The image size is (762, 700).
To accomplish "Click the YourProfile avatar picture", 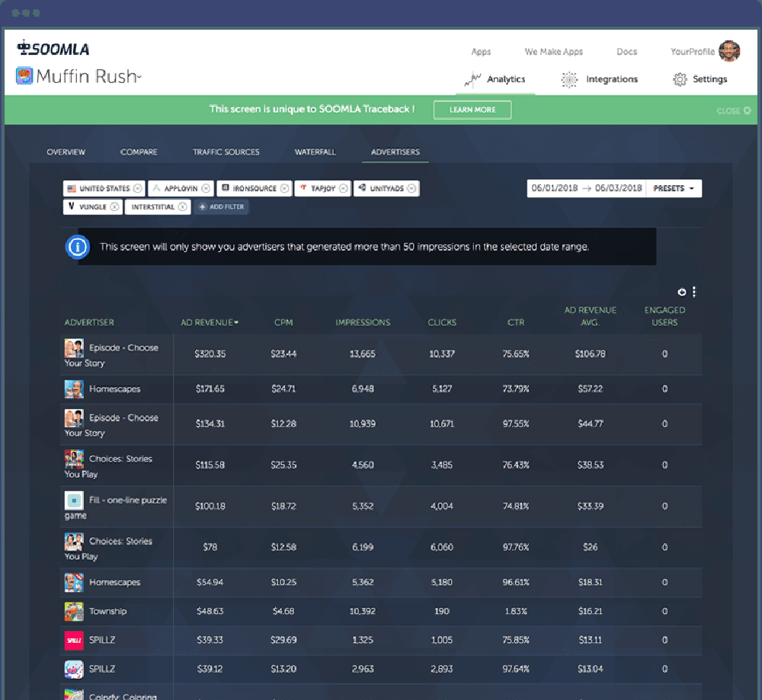I will (728, 50).
